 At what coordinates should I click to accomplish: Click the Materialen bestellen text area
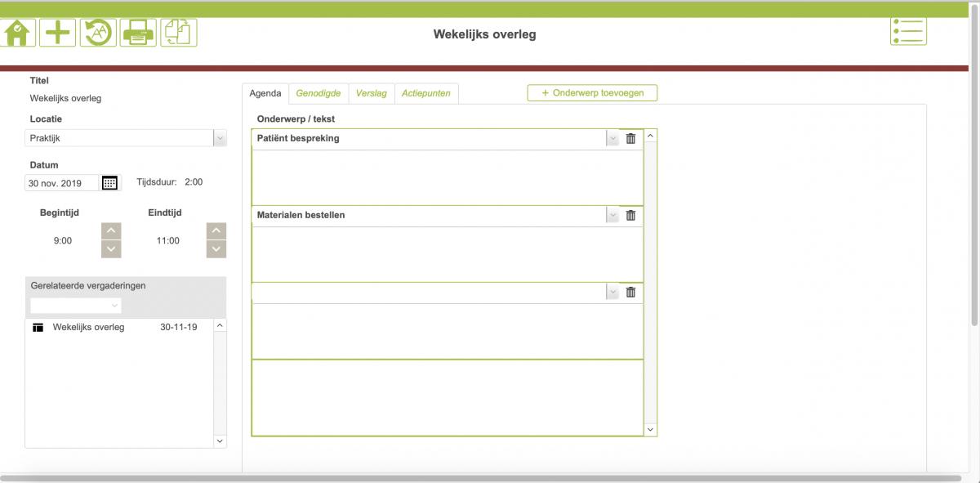[448, 253]
